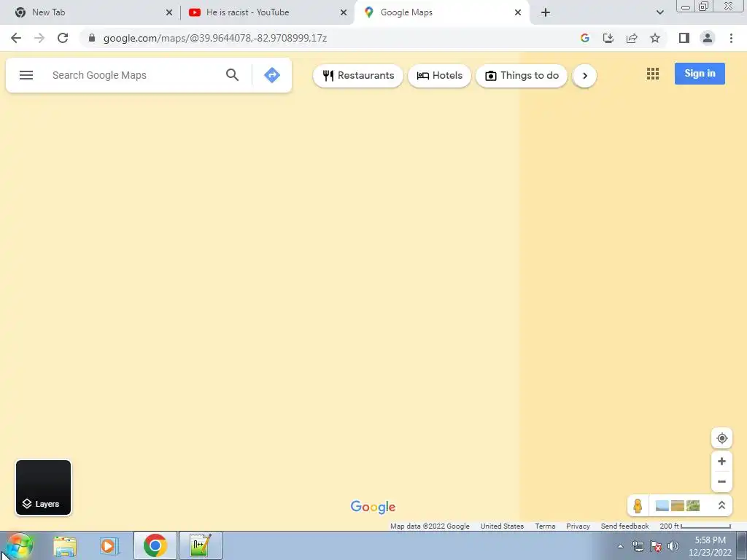Bookmark this page with the star icon
This screenshot has height=560, width=747.
655,38
